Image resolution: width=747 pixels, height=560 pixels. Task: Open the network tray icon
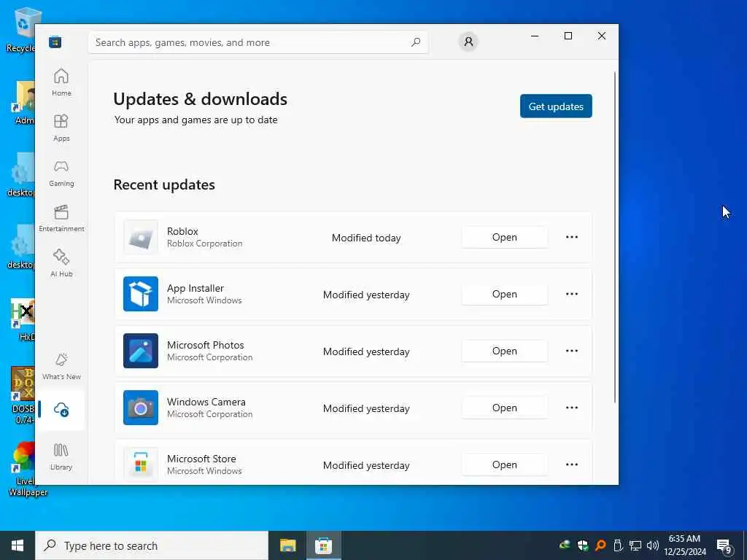tap(635, 545)
